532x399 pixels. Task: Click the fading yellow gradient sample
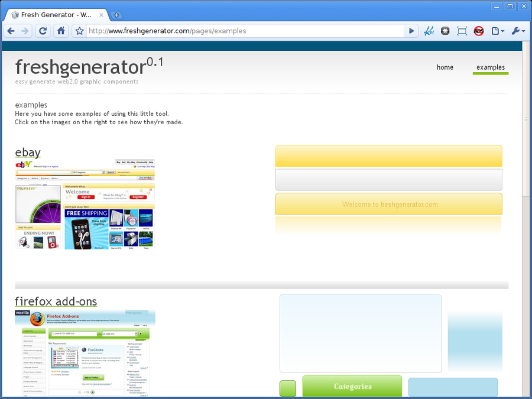tap(388, 226)
